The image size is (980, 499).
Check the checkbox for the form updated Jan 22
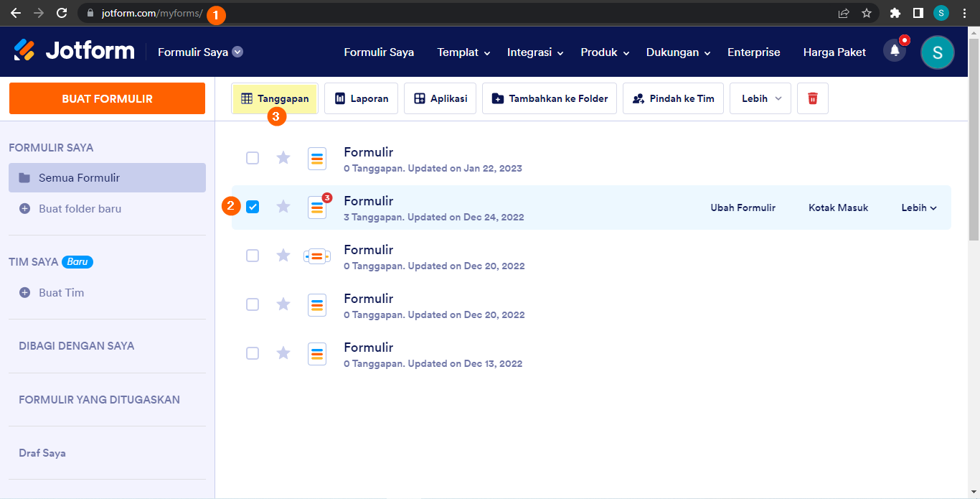coord(253,158)
